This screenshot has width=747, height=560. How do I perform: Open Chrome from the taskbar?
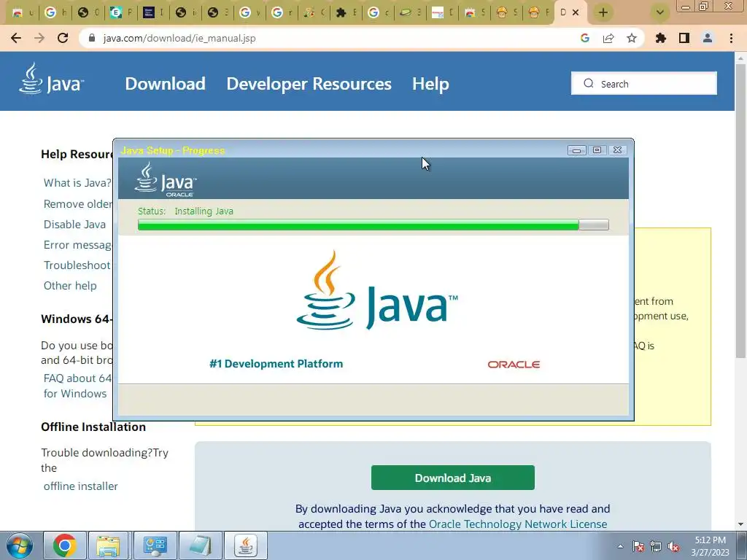(x=64, y=545)
